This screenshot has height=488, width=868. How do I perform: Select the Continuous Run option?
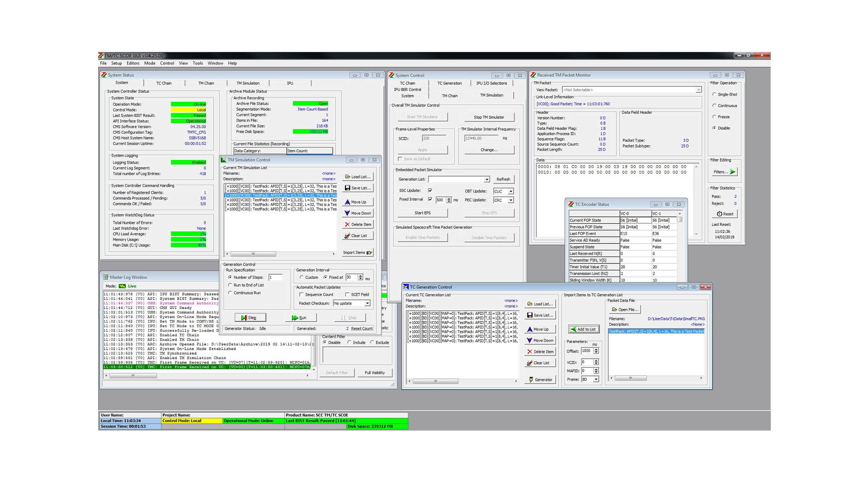[230, 293]
